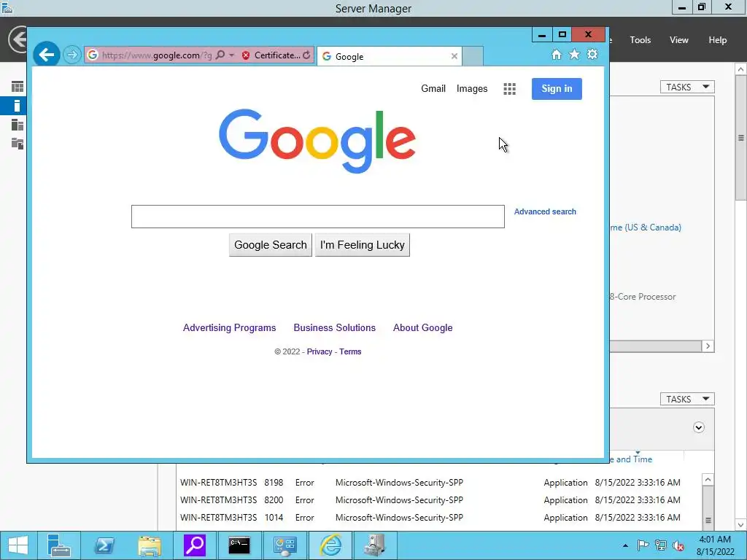This screenshot has width=747, height=560.
Task: Open Command Prompt from taskbar
Action: (x=239, y=545)
